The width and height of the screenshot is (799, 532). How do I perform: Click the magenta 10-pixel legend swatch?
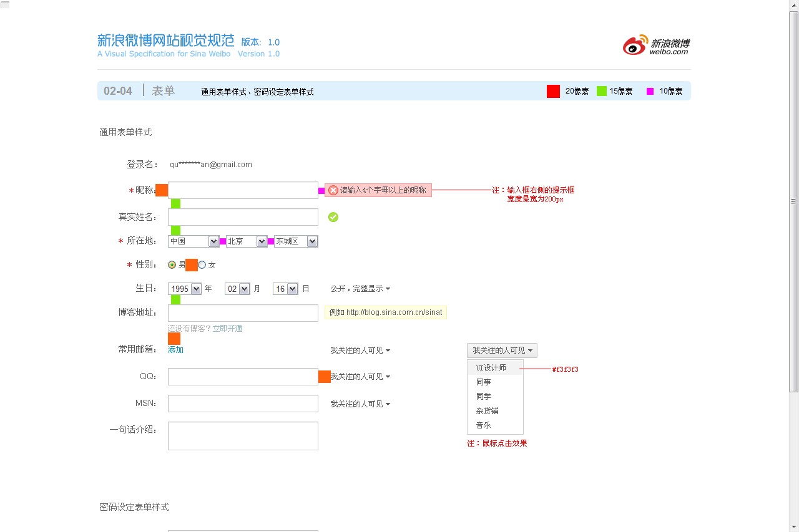click(650, 91)
